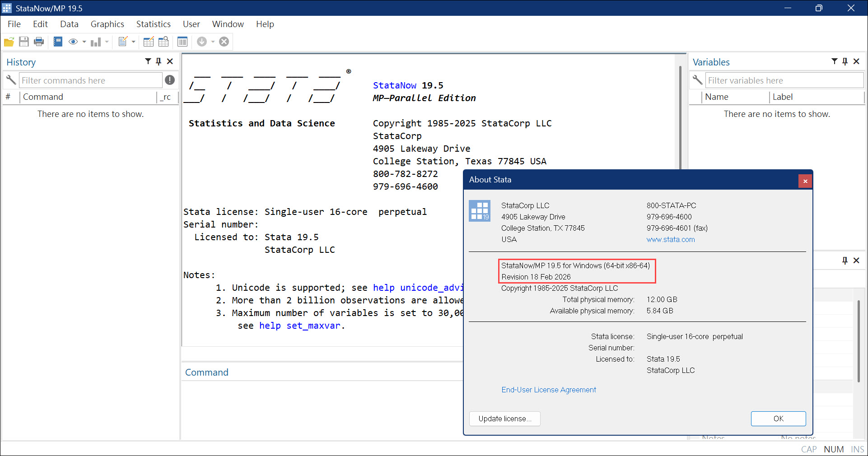
Task: Click the Properties panel vertical scrollbar
Action: coord(859,341)
